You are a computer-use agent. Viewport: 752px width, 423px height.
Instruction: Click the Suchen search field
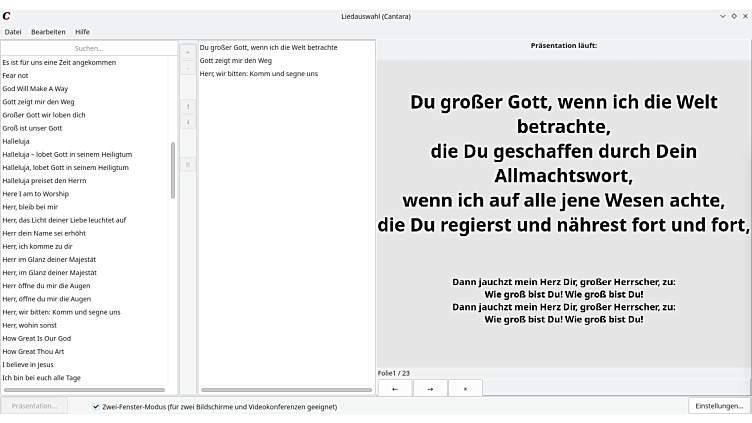[x=89, y=48]
